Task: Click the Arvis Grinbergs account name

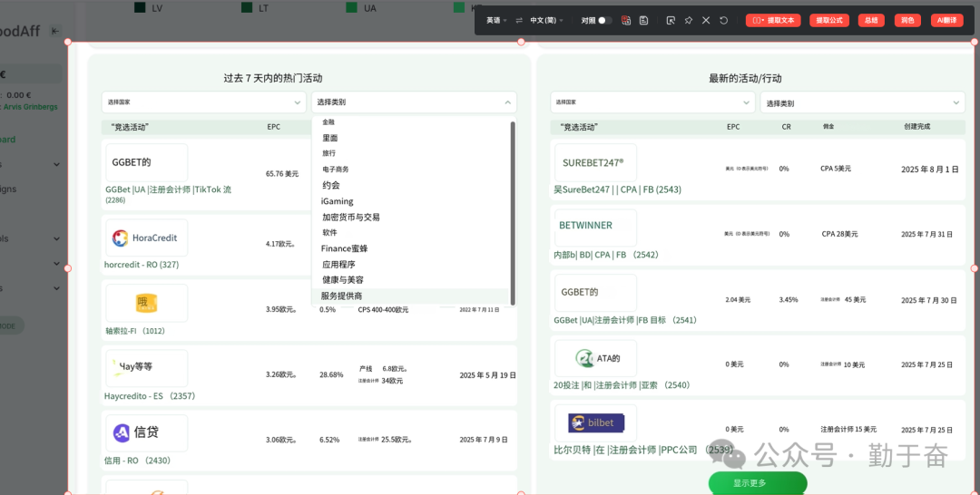Action: [31, 107]
